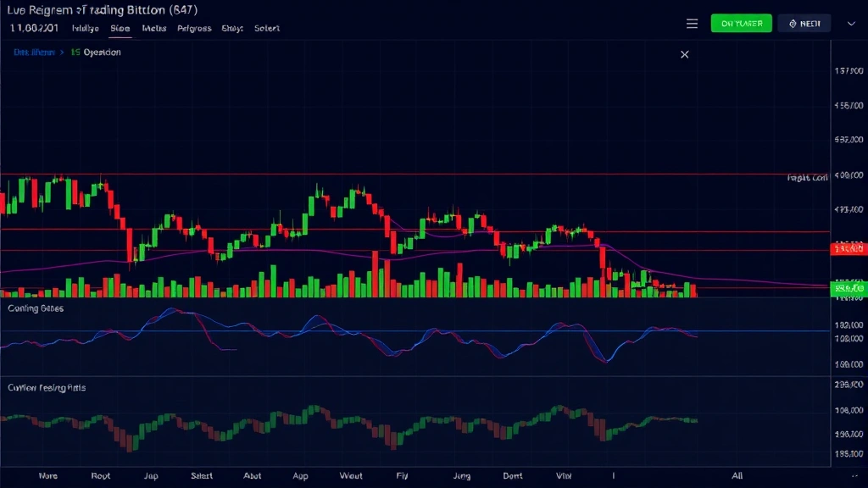
Task: Click the Jap label on the time axis
Action: 153,476
